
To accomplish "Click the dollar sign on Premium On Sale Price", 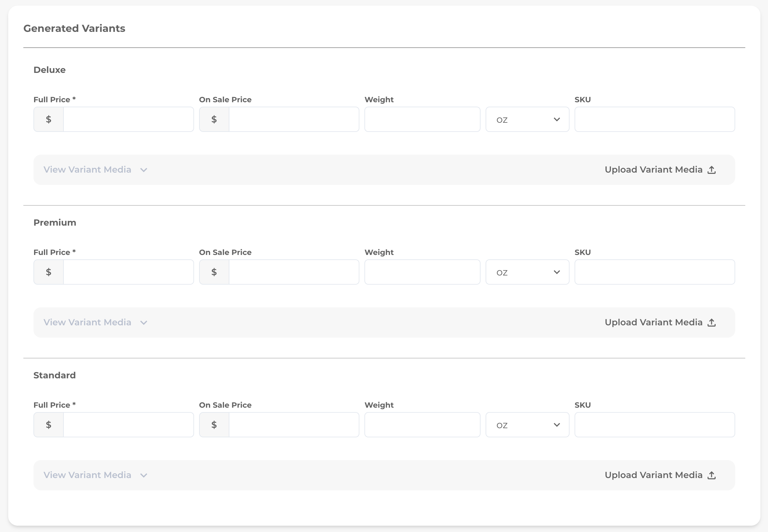I will pyautogui.click(x=214, y=272).
